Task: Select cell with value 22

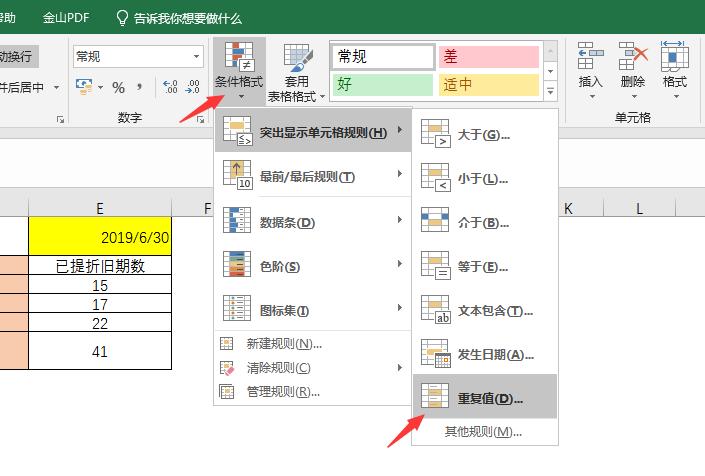Action: (100, 322)
